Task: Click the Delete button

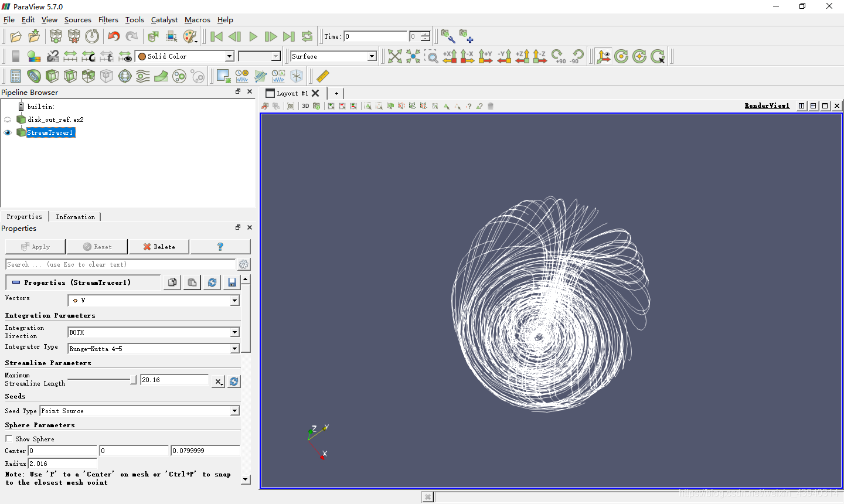Action: 159,247
